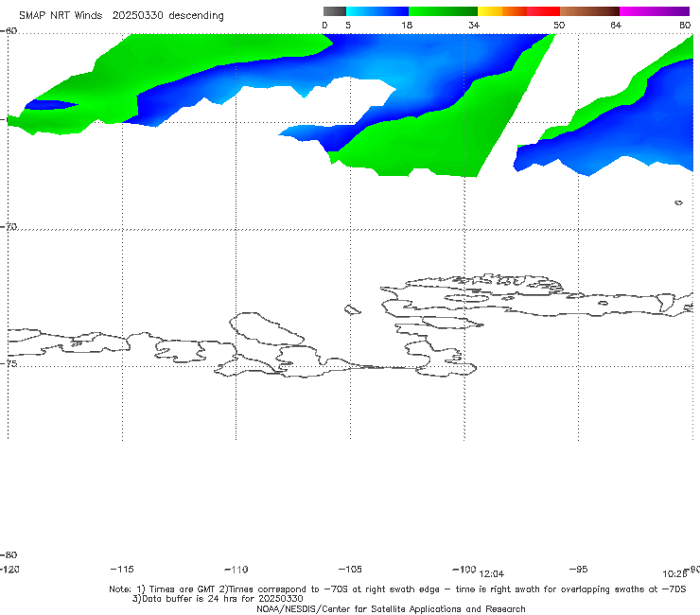Click the '-70' latitude axis label

(x=9, y=226)
